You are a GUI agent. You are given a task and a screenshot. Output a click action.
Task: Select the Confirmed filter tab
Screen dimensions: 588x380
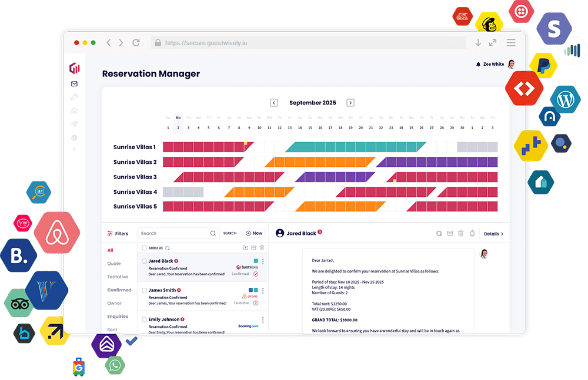(119, 290)
